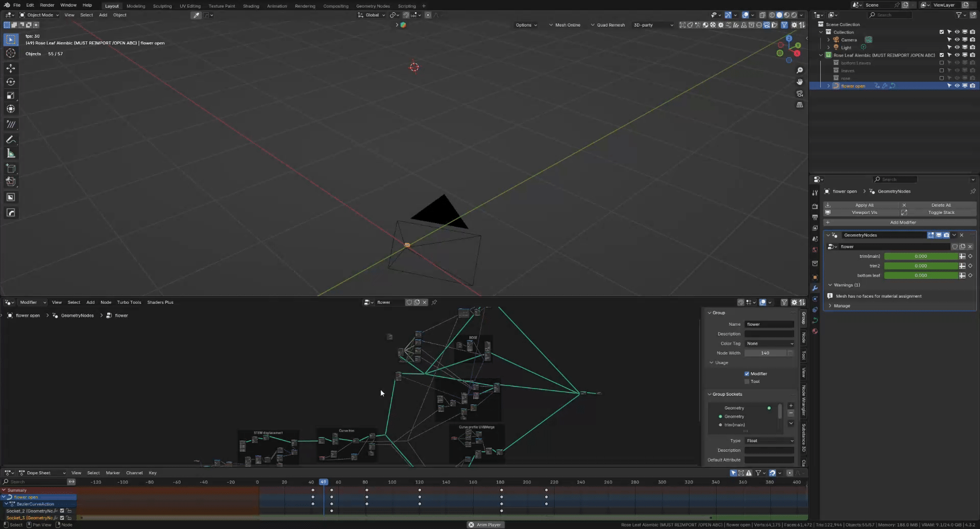The height and width of the screenshot is (529, 980).
Task: Pin the flower node tree in node editor
Action: [434, 302]
